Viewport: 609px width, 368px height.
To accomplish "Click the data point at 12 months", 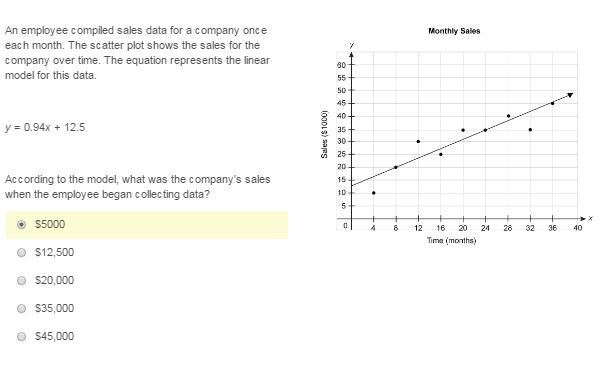I will (418, 141).
